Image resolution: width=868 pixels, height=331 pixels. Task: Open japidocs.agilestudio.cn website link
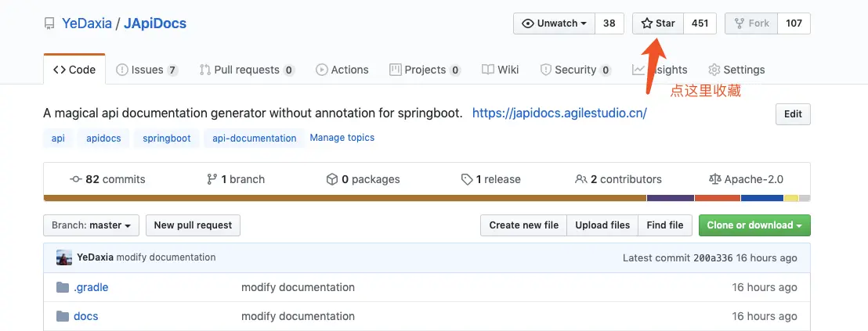[559, 113]
